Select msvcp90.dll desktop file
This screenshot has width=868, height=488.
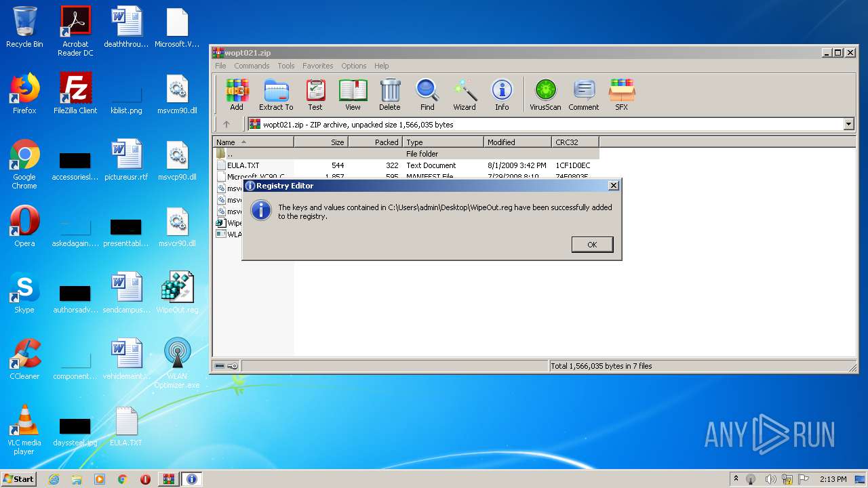(177, 161)
